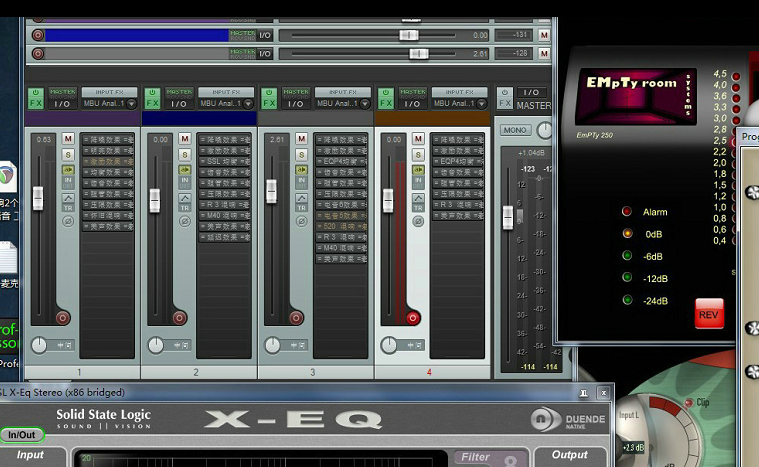Viewport: 759px width, 467px height.
Task: Select M40 混响 effect slot on track 2
Action: point(225,215)
